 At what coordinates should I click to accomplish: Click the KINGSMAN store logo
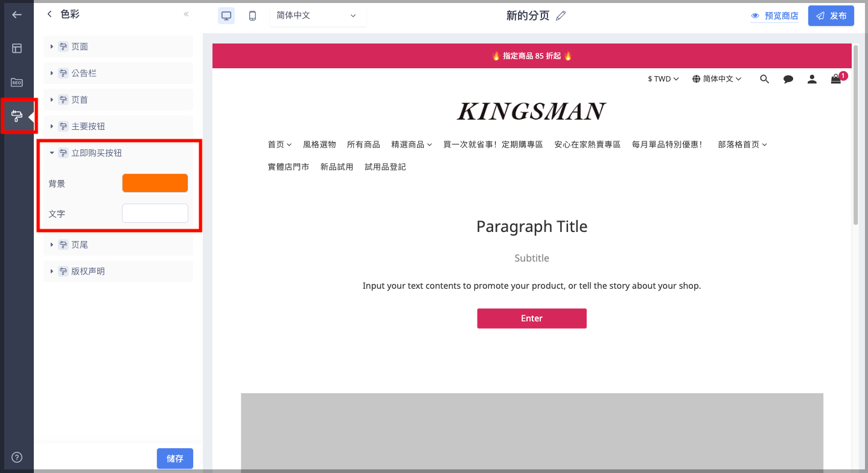pyautogui.click(x=531, y=111)
